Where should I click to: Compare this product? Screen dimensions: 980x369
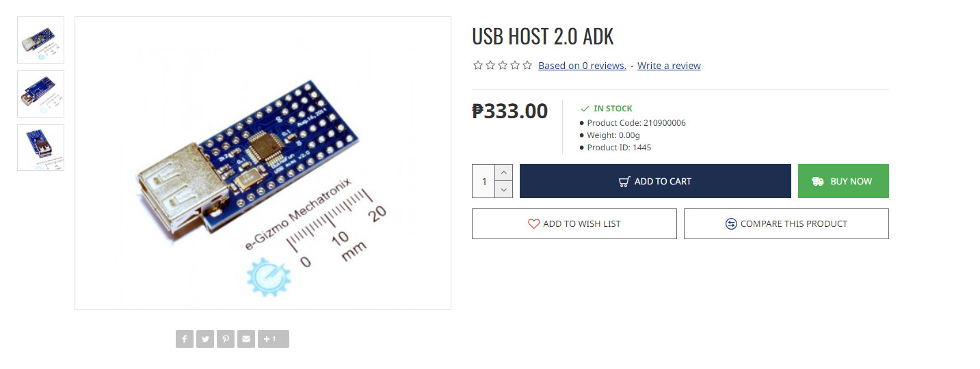[786, 223]
